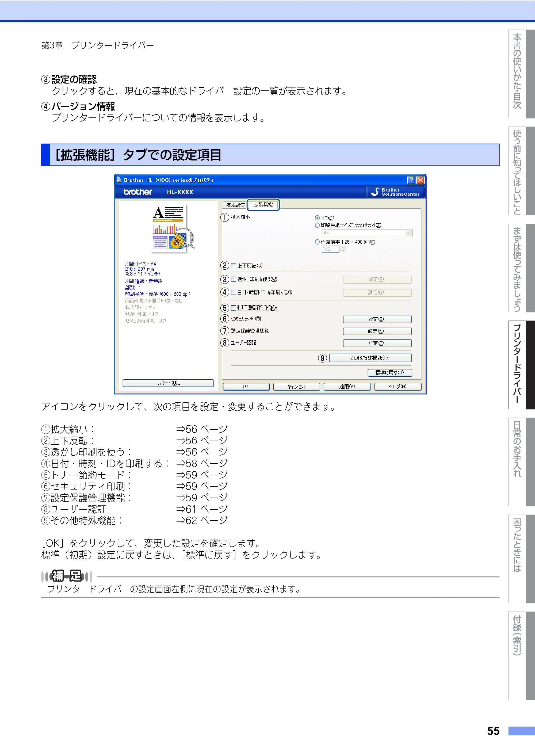This screenshot has width=535, height=756.
Task: Click 標準に戻す(D) button
Action: [x=390, y=373]
